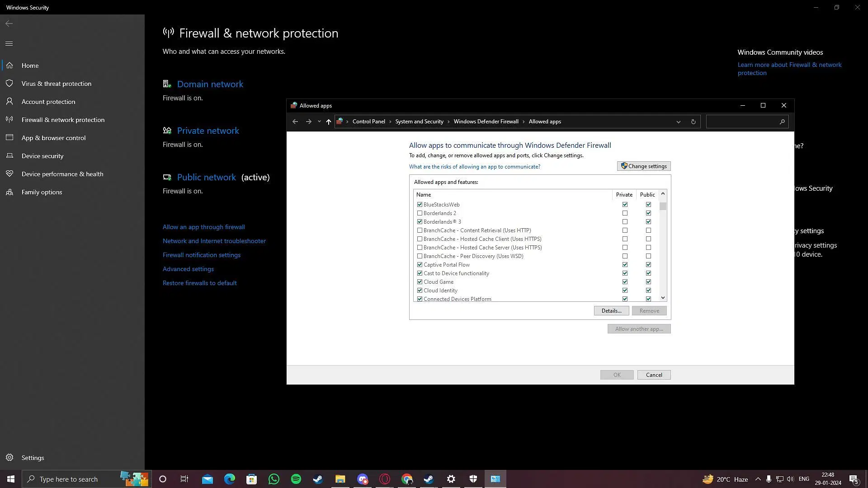This screenshot has width=868, height=488.
Task: Select the Connected Devices Platform row
Action: [536, 299]
